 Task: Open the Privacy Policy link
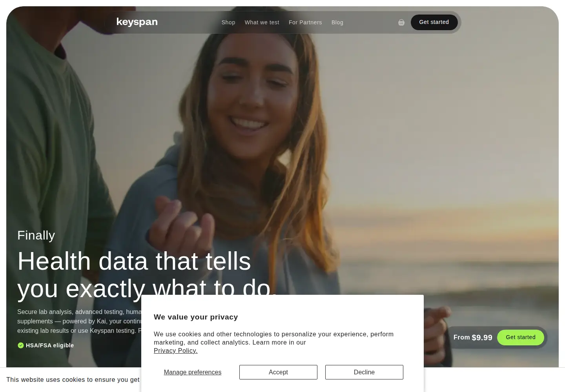(176, 351)
